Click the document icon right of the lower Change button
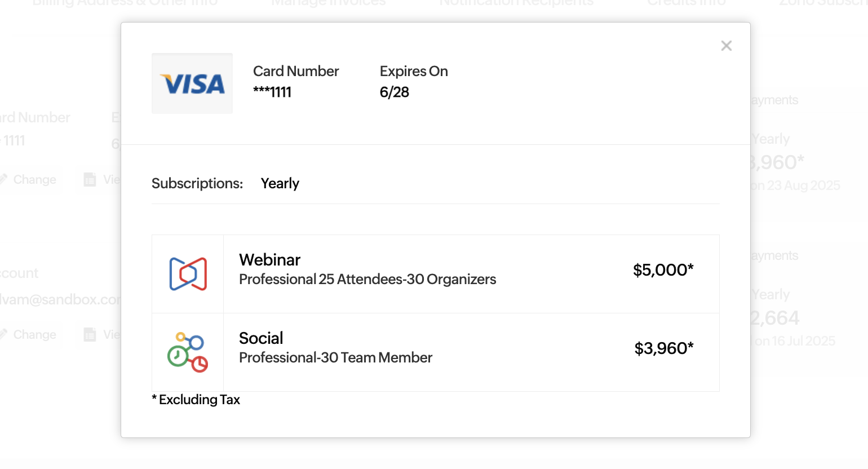Image resolution: width=868 pixels, height=469 pixels. click(x=90, y=334)
